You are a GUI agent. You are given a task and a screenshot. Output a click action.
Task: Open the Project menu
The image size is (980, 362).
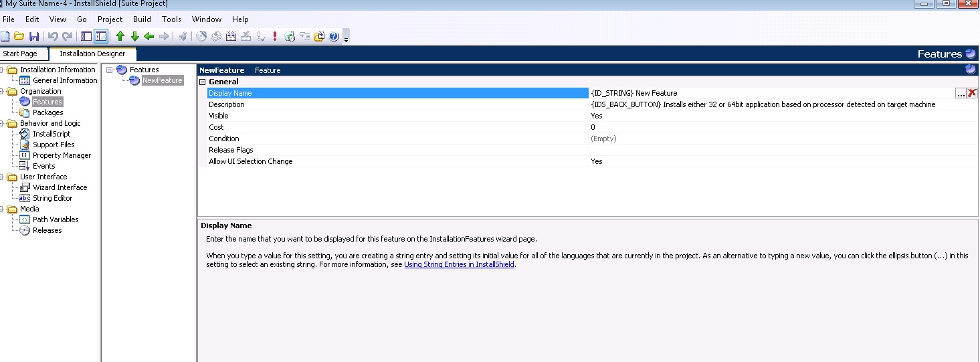[x=110, y=19]
